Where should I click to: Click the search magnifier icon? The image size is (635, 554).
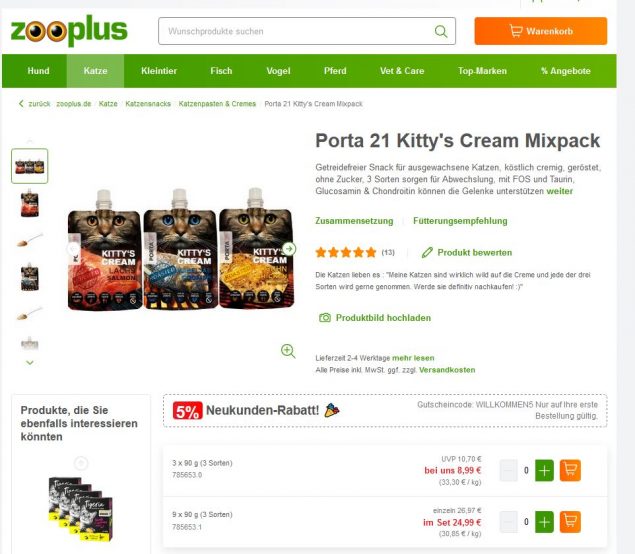441,31
